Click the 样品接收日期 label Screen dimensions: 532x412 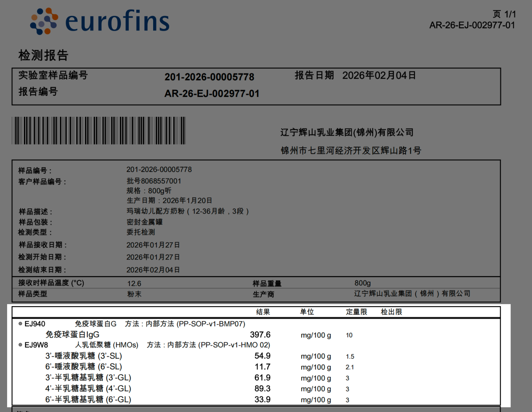pos(42,245)
